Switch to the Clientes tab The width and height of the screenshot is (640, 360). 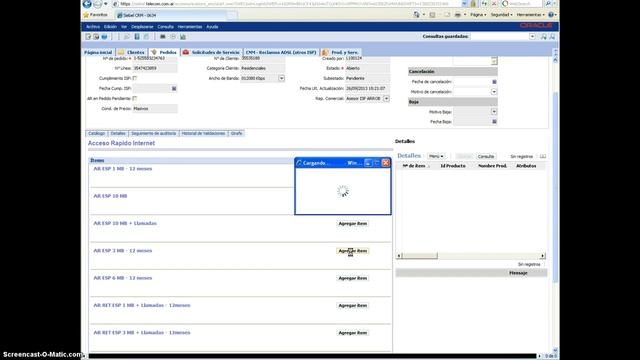131,52
